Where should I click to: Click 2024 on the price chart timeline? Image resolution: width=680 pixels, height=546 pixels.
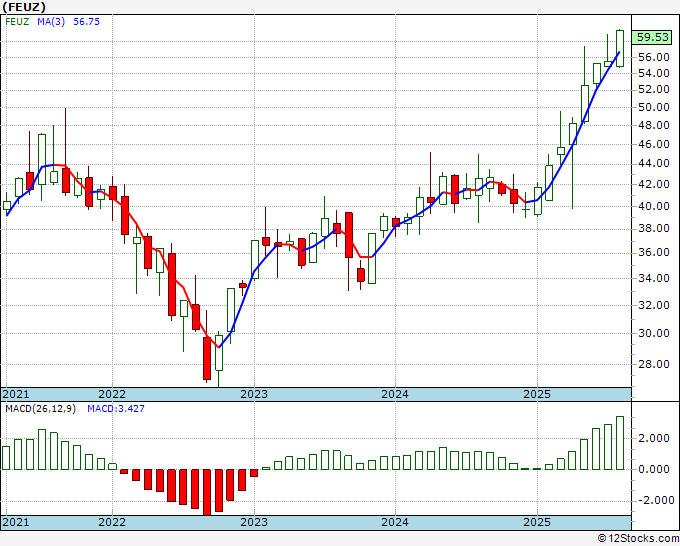click(395, 394)
